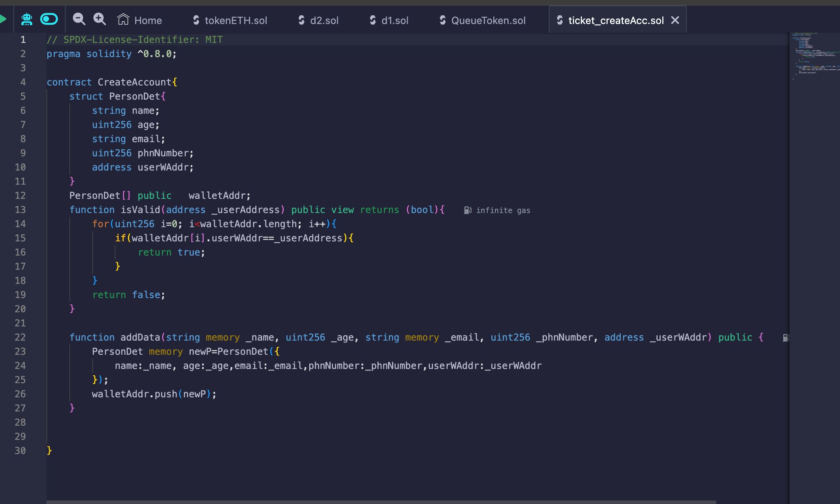Click the closing brace on line 30
840x504 pixels.
pos(49,451)
